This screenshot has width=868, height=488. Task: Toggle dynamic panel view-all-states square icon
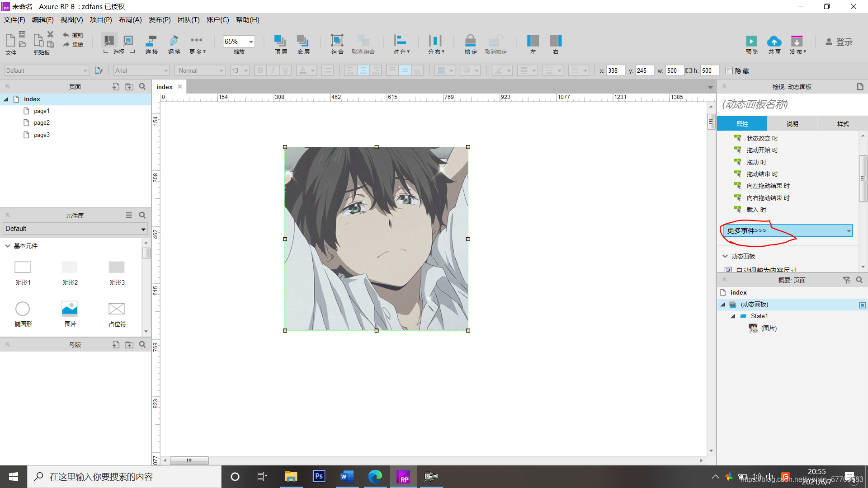pos(862,305)
